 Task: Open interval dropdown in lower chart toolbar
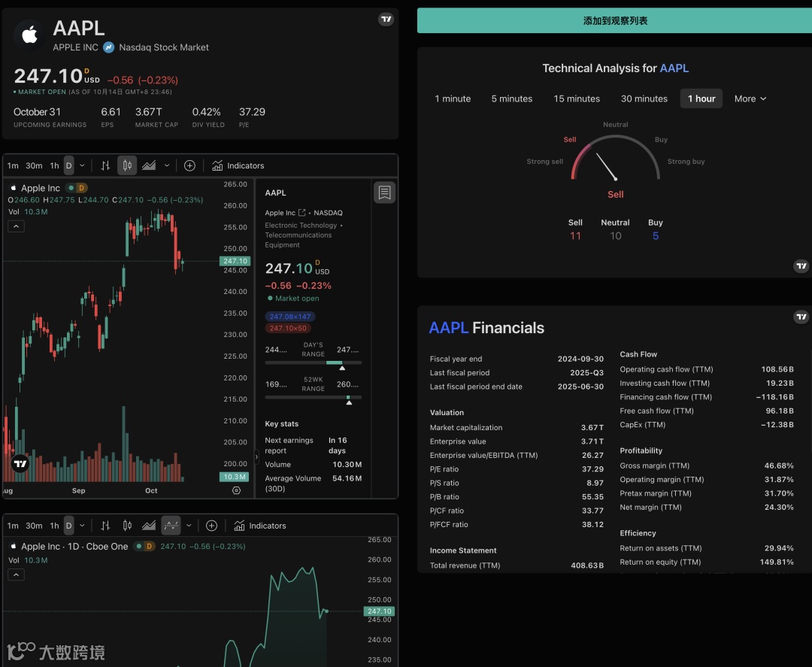[x=82, y=526]
